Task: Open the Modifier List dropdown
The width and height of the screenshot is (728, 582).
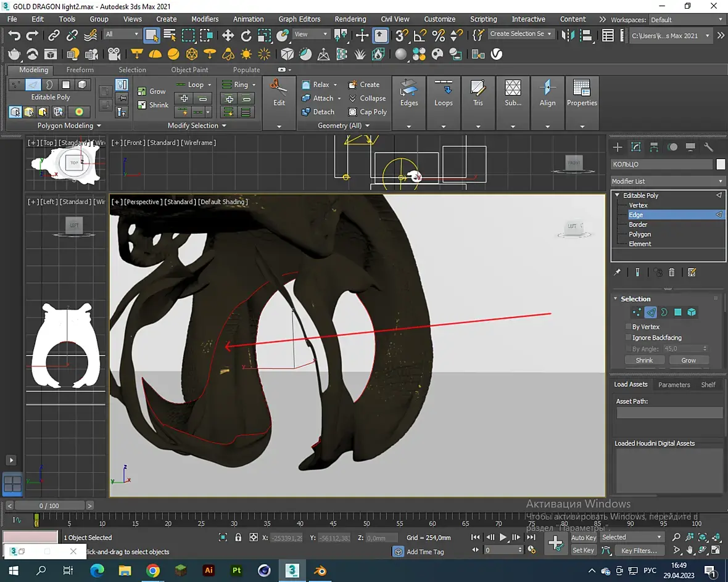Action: pos(667,181)
